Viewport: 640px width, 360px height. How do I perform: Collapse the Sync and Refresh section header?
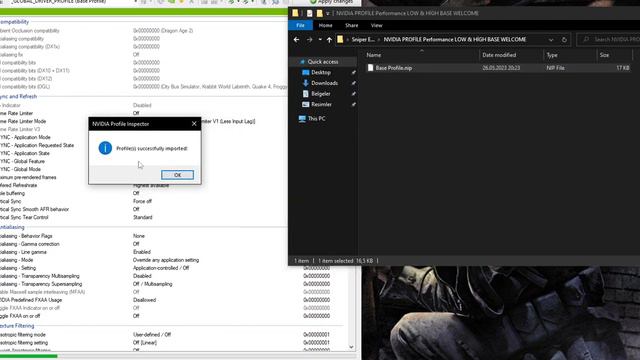18,96
